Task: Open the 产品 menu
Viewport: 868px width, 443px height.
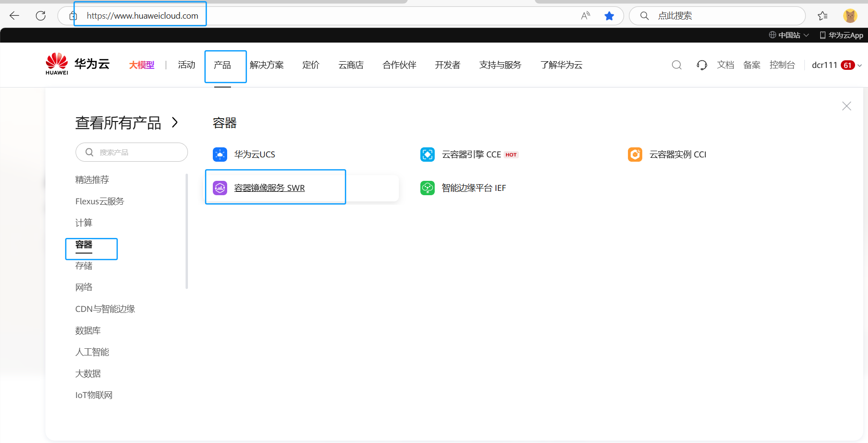Action: [x=222, y=65]
